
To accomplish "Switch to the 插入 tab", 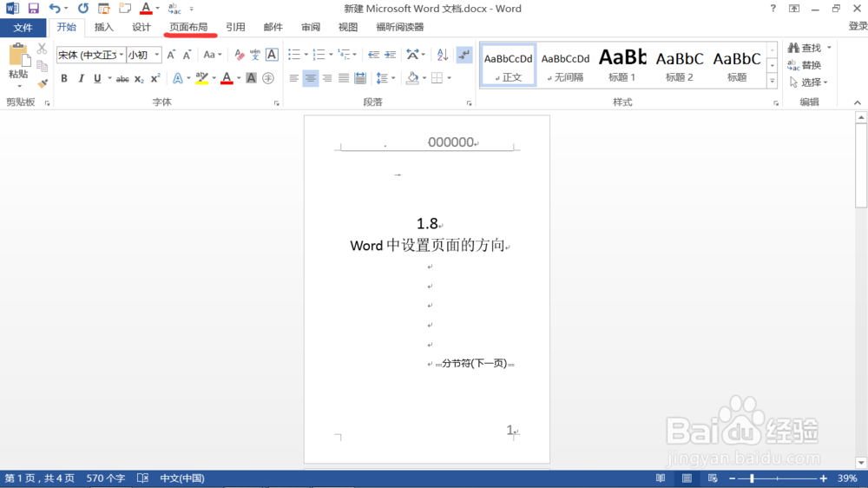I will coord(103,27).
